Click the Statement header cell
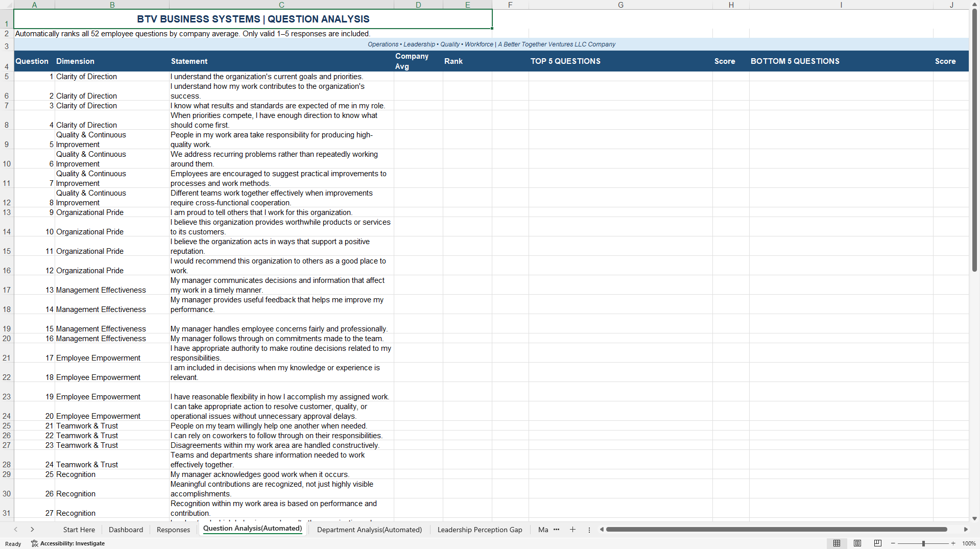This screenshot has width=980, height=549. (x=281, y=61)
